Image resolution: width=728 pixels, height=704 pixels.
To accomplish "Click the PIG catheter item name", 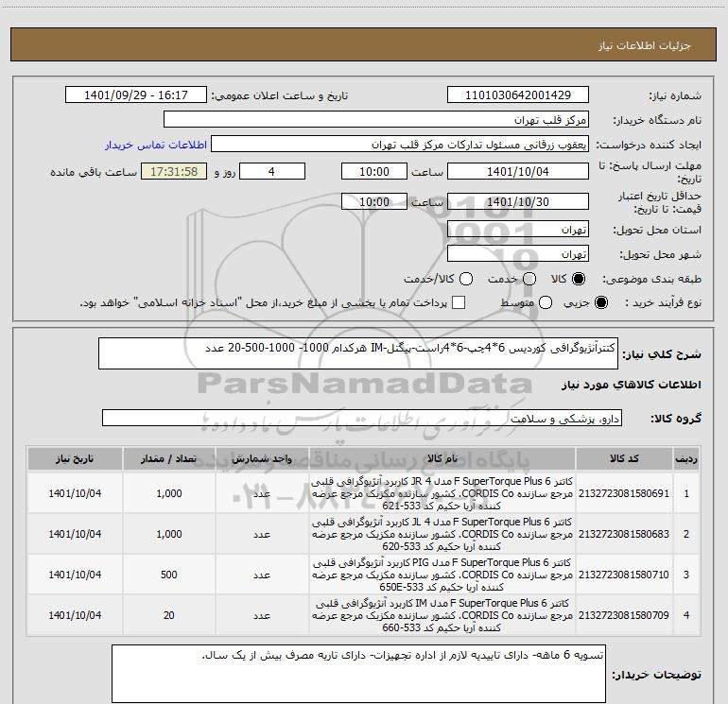I will point(442,575).
